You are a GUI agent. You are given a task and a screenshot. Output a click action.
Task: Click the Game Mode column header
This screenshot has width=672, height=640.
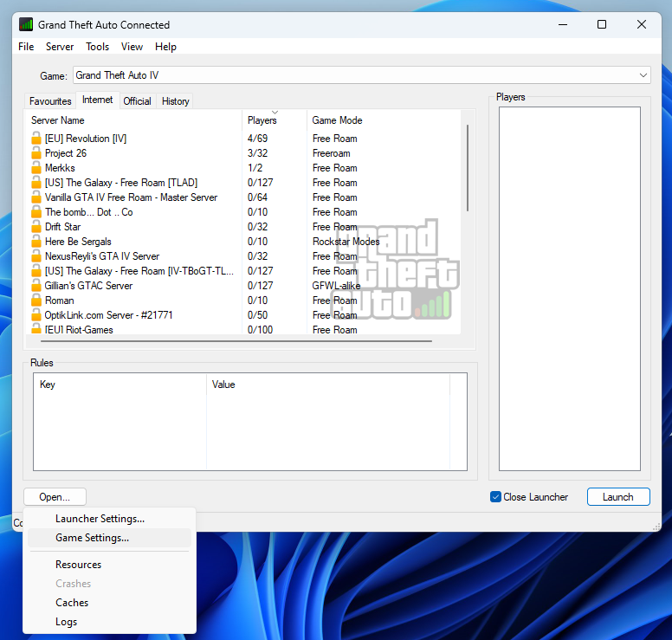384,120
